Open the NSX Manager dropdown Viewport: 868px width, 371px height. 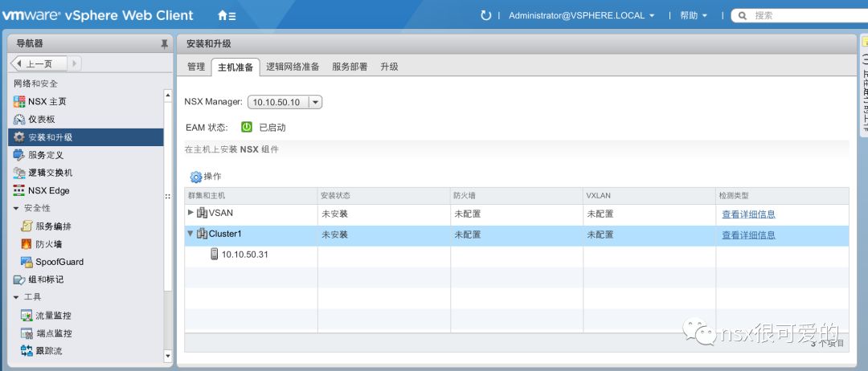[315, 102]
